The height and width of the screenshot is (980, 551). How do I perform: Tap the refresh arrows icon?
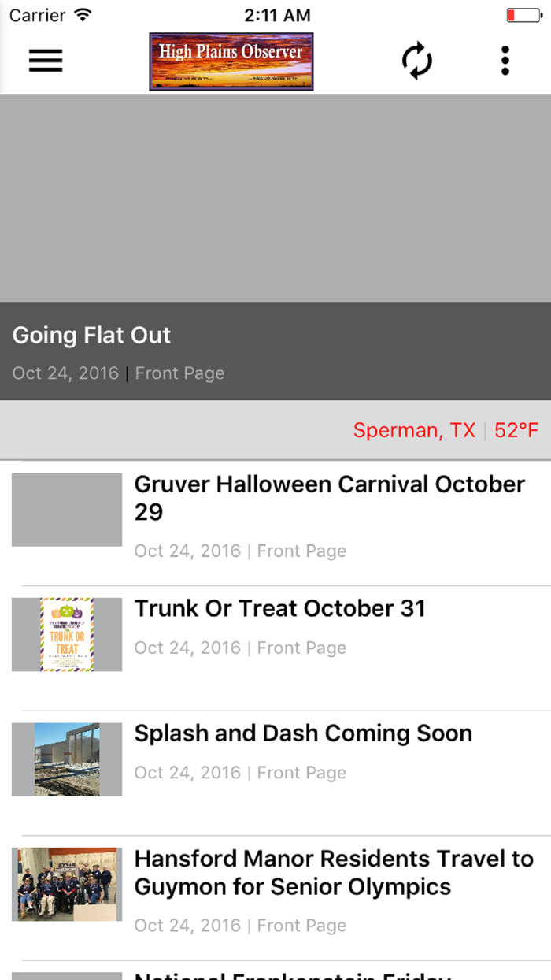click(x=417, y=61)
